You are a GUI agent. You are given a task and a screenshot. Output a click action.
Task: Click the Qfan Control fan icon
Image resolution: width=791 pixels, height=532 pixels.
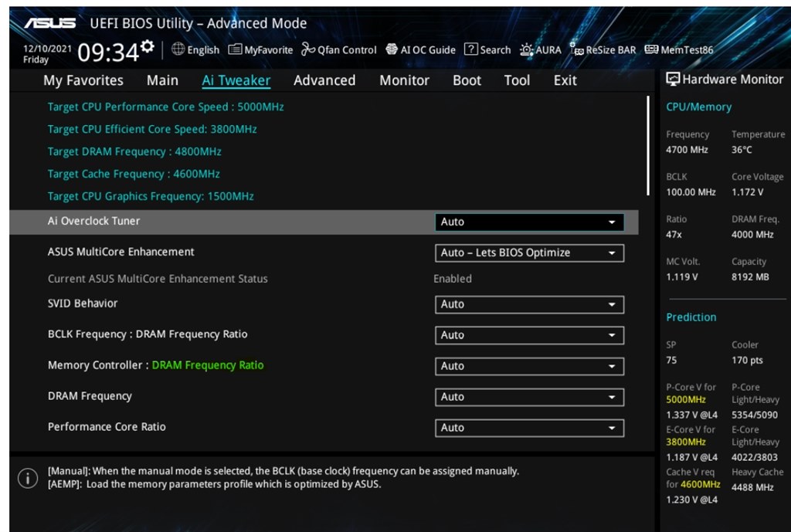point(307,49)
